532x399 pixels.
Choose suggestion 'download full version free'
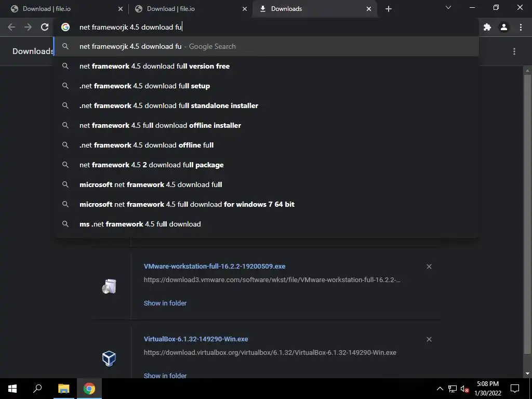(267, 66)
